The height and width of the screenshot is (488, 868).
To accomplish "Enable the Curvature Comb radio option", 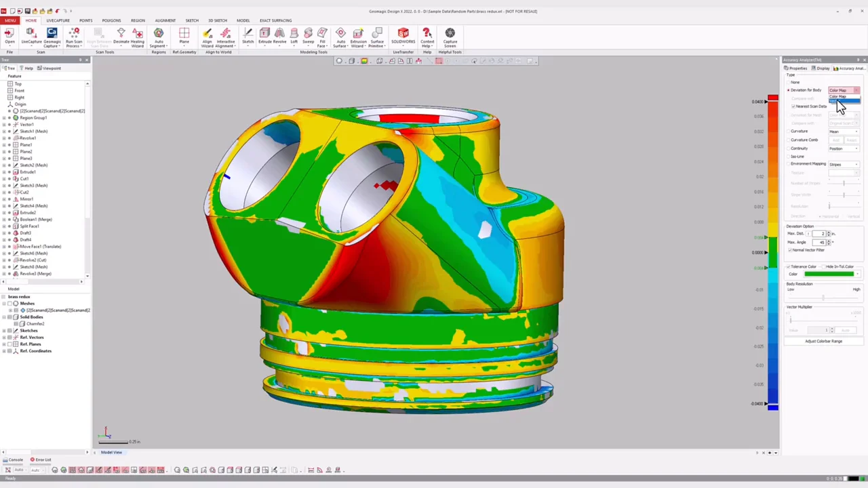I will click(x=789, y=140).
